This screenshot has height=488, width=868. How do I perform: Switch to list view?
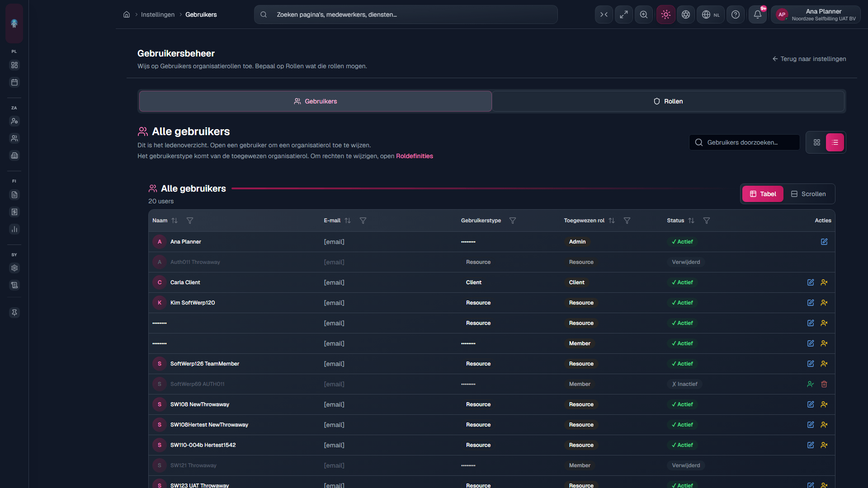pos(835,142)
